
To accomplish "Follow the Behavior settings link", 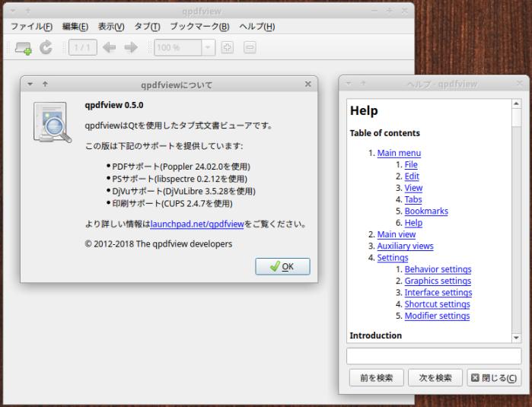I will point(438,269).
